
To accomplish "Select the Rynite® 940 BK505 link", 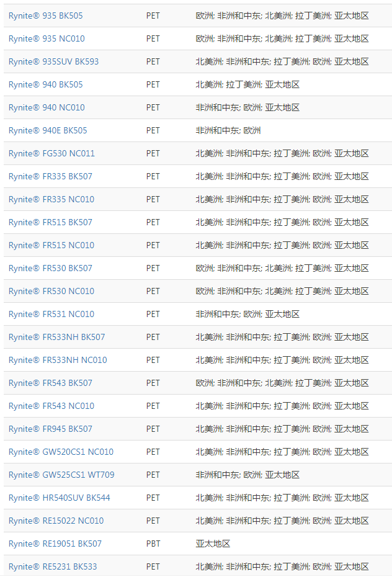I will 45,84.
